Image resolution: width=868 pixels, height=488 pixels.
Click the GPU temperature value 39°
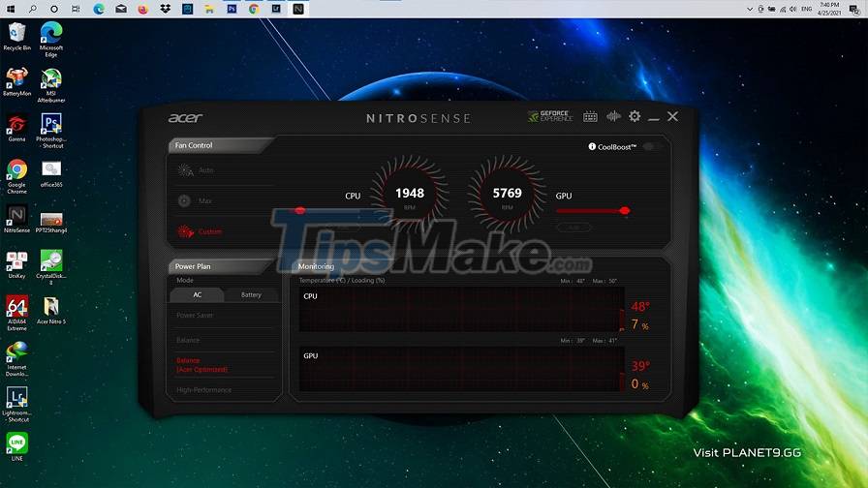640,366
